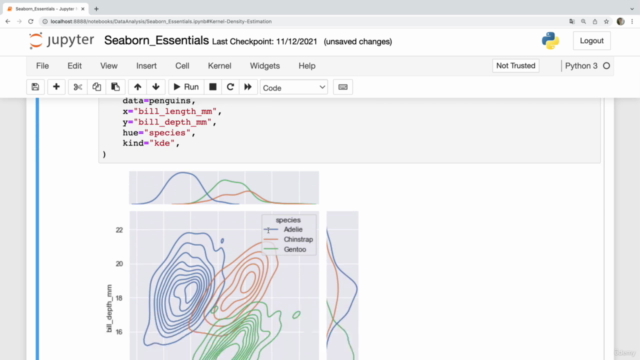This screenshot has width=640, height=360.
Task: Copy selected cells icon
Action: [x=96, y=87]
